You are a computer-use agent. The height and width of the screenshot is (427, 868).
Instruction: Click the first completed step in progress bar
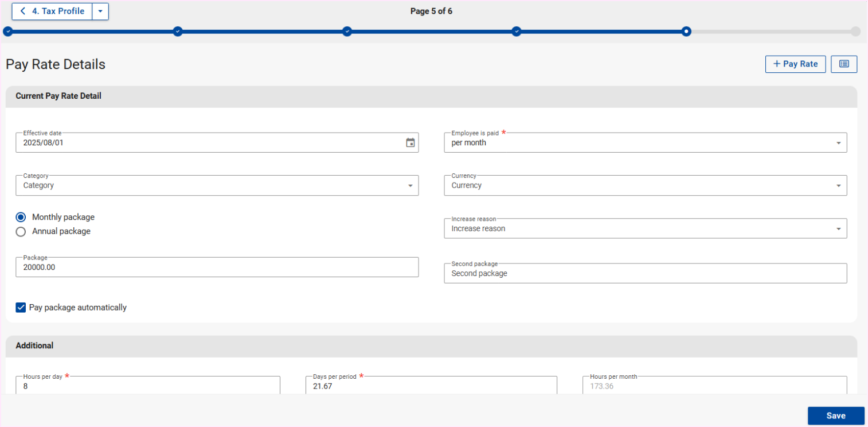[x=8, y=32]
